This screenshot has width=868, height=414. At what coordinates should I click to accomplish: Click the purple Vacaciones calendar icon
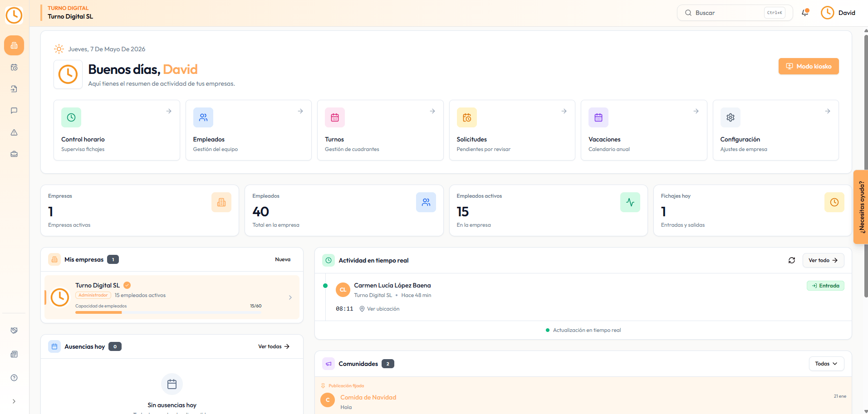tap(598, 117)
